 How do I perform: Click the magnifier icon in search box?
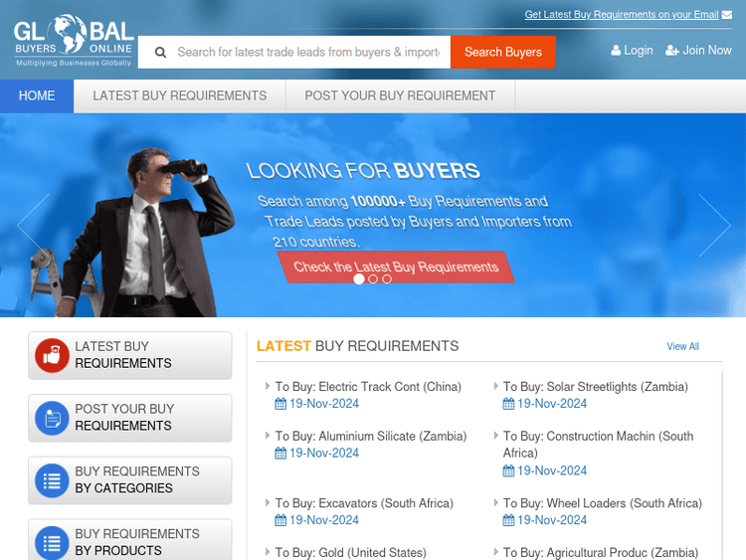160,53
